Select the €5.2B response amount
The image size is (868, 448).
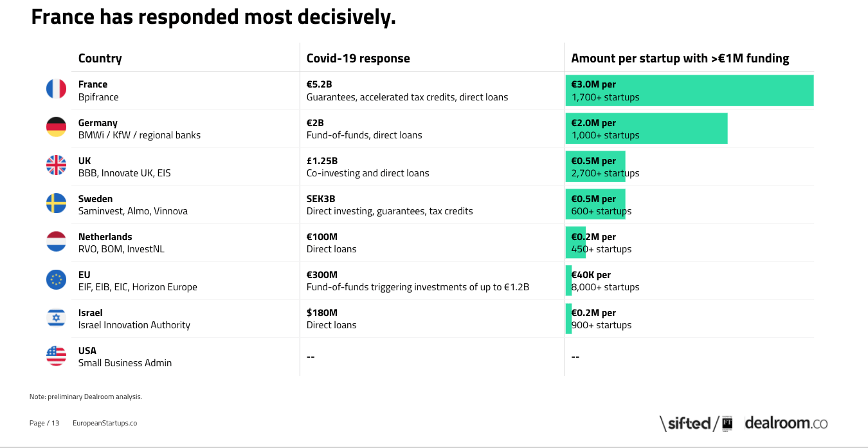[320, 84]
